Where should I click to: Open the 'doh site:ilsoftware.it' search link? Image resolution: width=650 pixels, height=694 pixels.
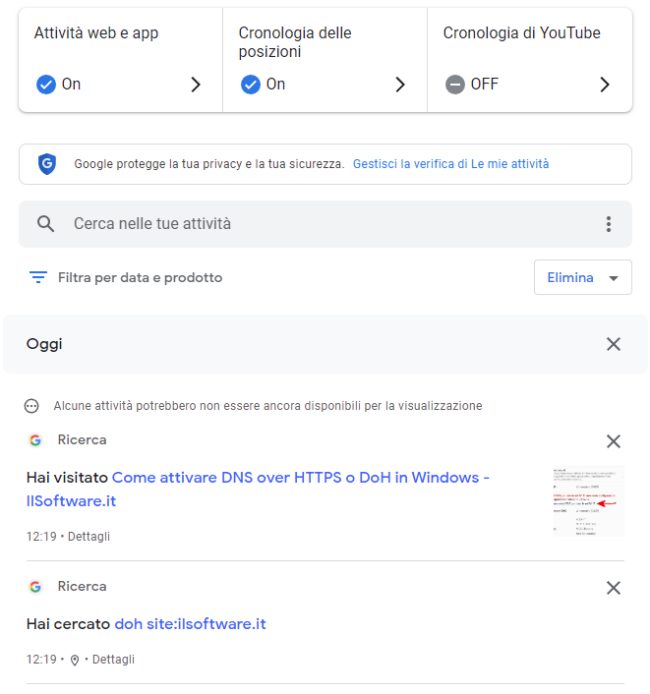tap(190, 624)
